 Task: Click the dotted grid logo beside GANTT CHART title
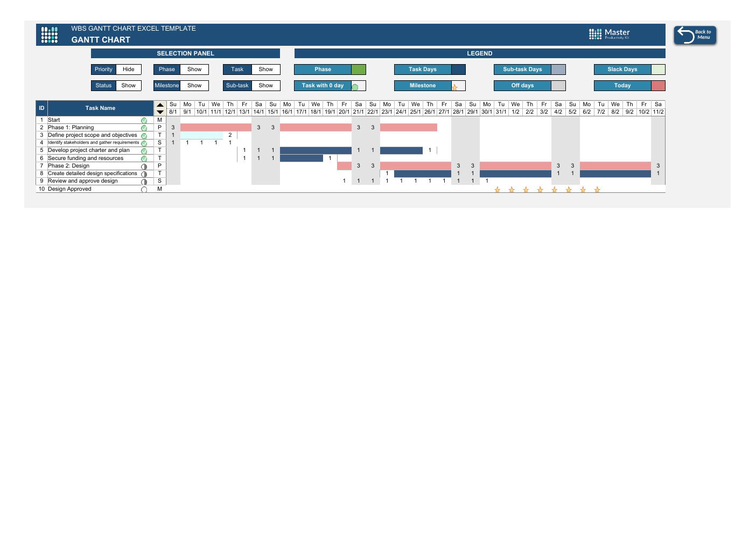click(x=50, y=35)
